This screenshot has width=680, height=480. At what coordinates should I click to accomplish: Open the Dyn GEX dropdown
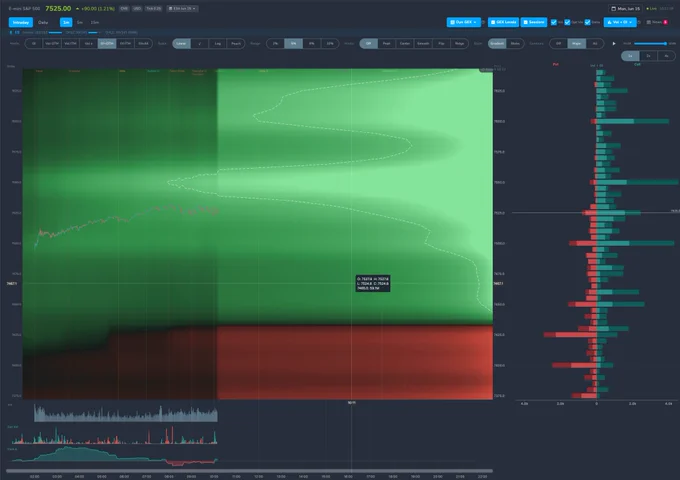463,22
